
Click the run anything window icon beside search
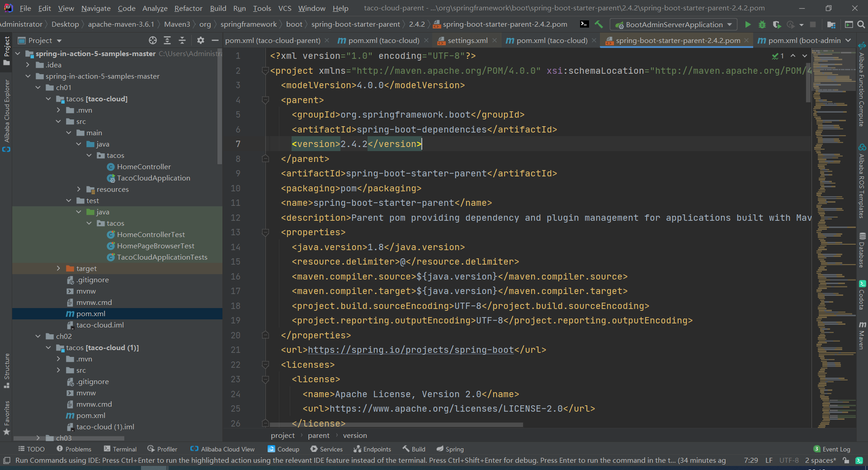[x=849, y=24]
